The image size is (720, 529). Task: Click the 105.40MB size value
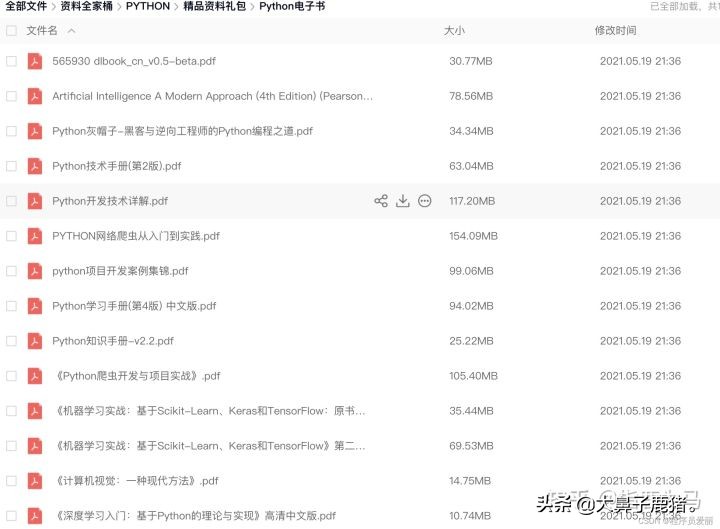pyautogui.click(x=473, y=376)
